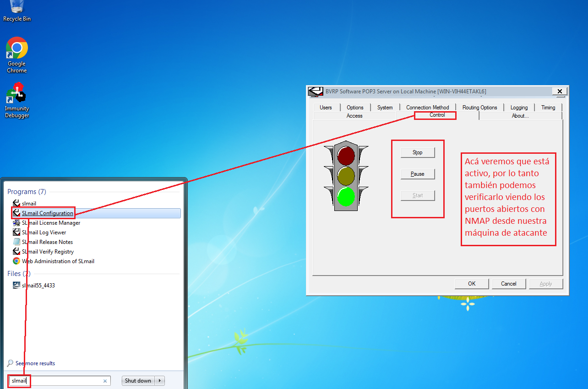Open Web Administration of SLmail
The image size is (588, 389).
click(58, 261)
